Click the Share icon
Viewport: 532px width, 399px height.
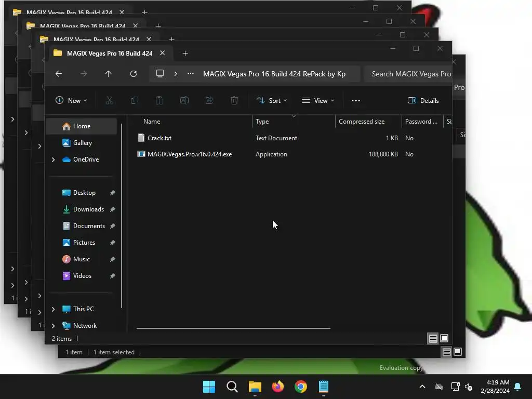click(x=209, y=100)
